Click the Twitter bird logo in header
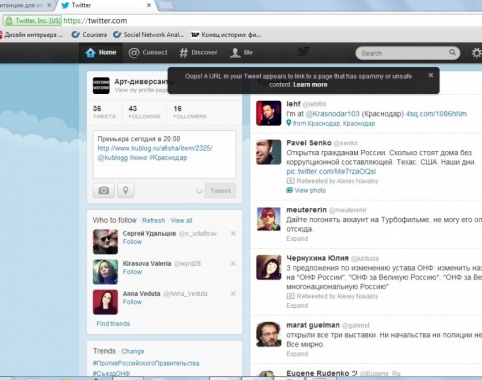 (303, 52)
